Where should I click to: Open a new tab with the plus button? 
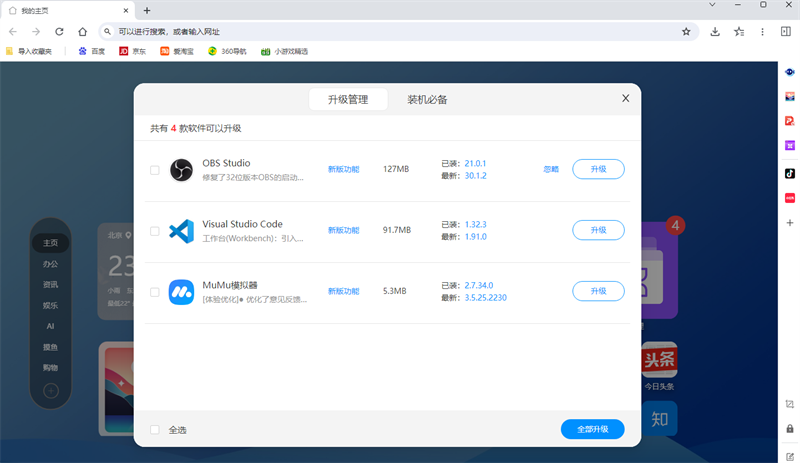147,10
